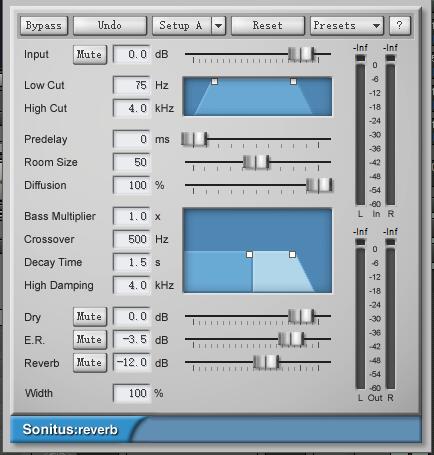Click the High Cut handle in filter graph
The height and width of the screenshot is (455, 434).
coord(293,81)
